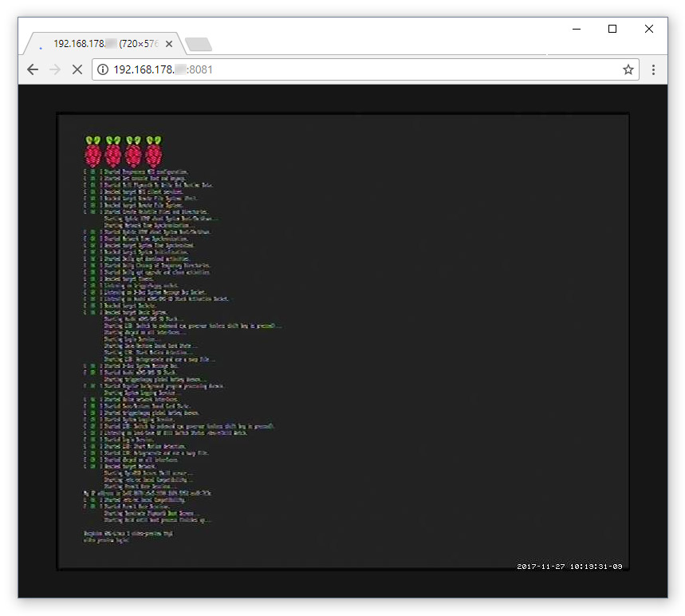
Task: Minimize the browser window
Action: coord(577,29)
